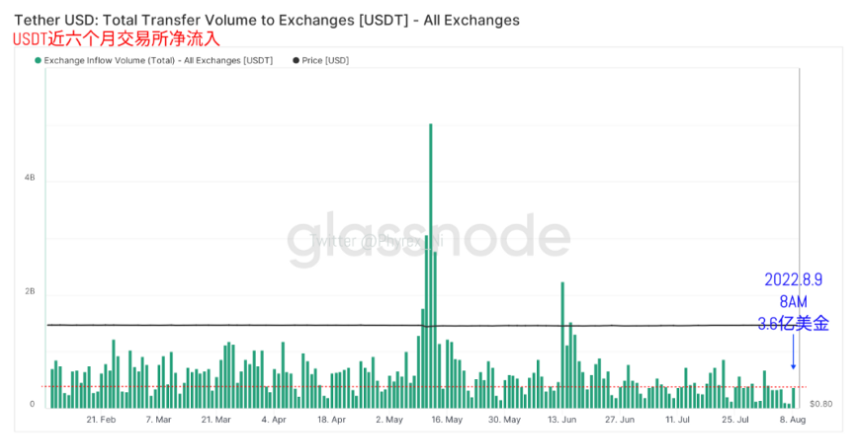The image size is (847, 441).
Task: Click the glassnode watermark logo
Action: click(428, 240)
